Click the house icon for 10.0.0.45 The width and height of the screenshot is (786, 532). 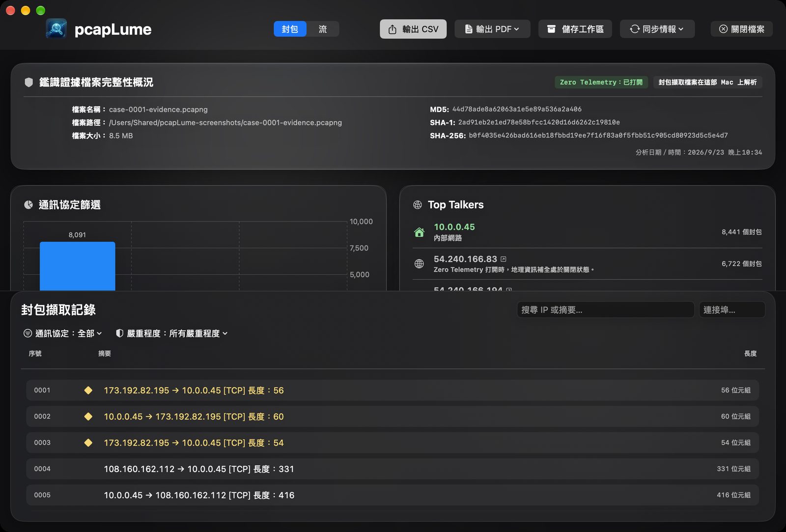(x=419, y=232)
